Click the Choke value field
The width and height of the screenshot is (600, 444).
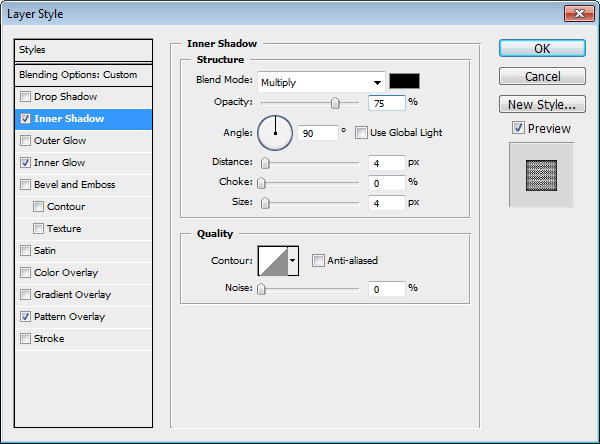(x=386, y=183)
